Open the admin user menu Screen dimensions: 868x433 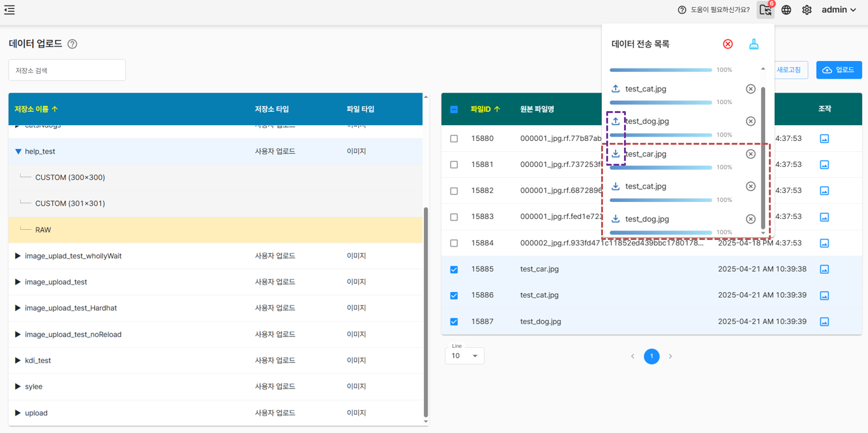pos(839,10)
